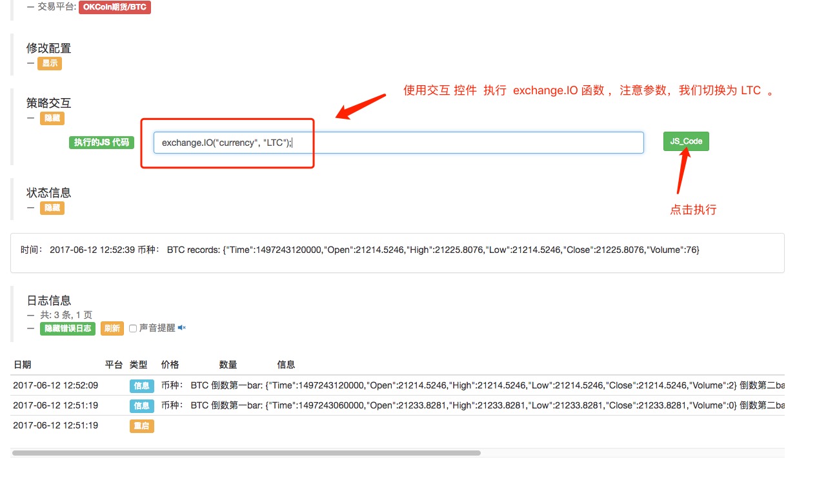Collapse 策略交互 using its 隐藏 button
Image resolution: width=826 pixels, height=504 pixels.
click(52, 119)
